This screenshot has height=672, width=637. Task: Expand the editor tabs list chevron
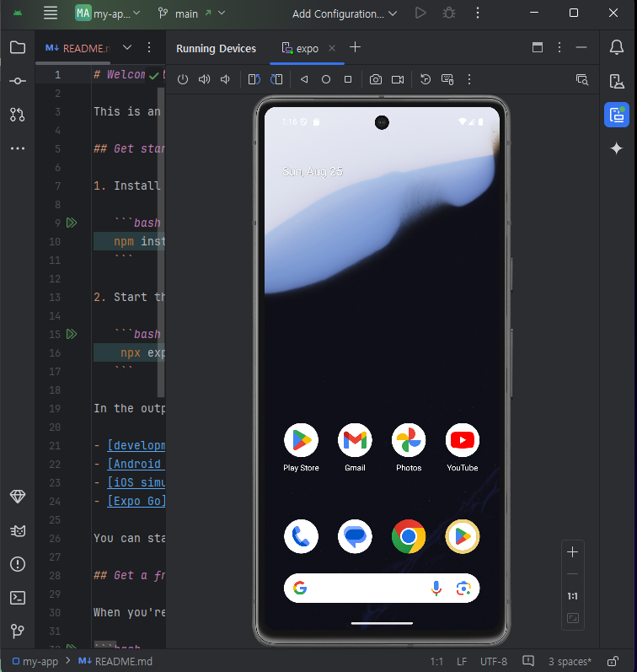[127, 47]
